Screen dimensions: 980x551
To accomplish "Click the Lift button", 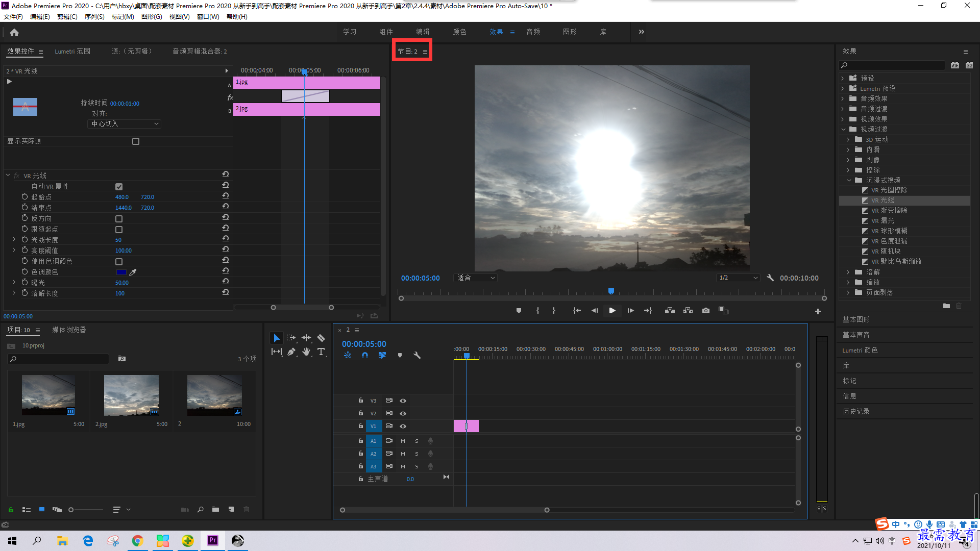I will pos(670,310).
